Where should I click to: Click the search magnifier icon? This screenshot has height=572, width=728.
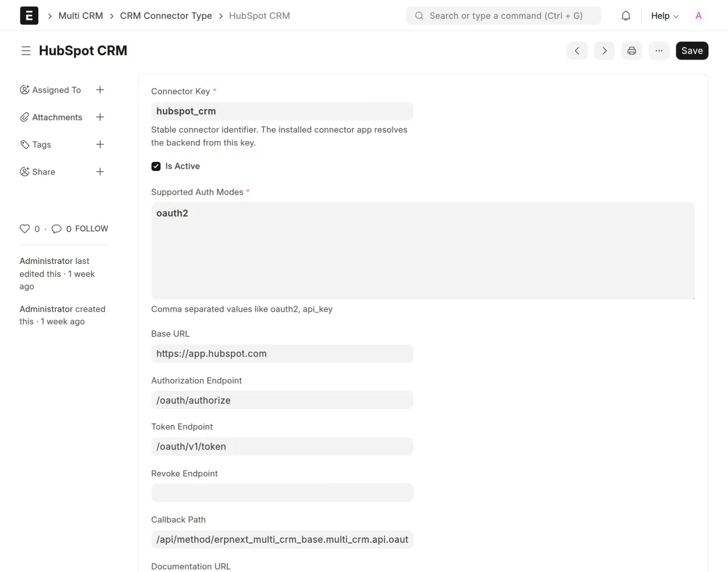coord(419,16)
